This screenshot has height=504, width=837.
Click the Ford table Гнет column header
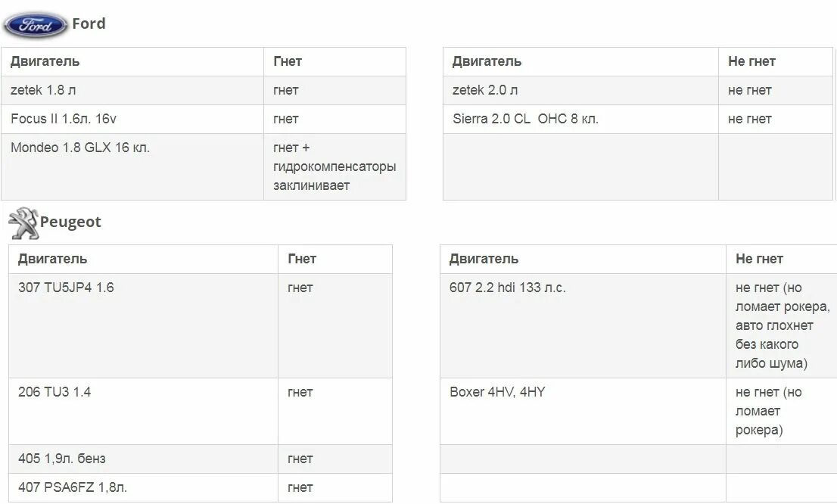[334, 61]
